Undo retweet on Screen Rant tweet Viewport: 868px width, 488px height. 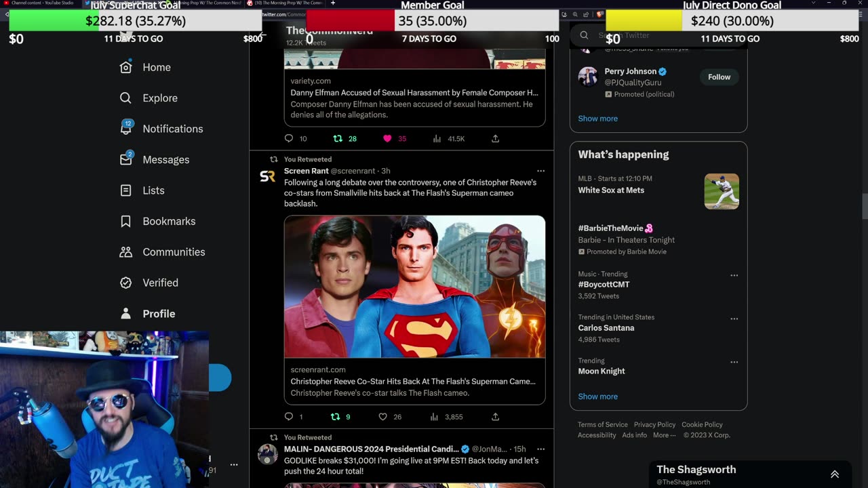coord(335,417)
